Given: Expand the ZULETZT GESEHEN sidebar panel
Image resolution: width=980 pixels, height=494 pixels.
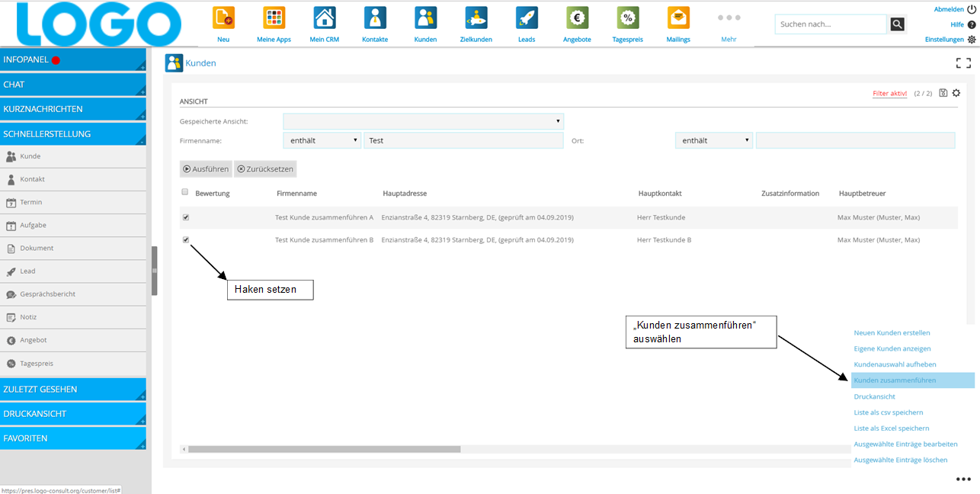Looking at the screenshot, I should [x=72, y=389].
